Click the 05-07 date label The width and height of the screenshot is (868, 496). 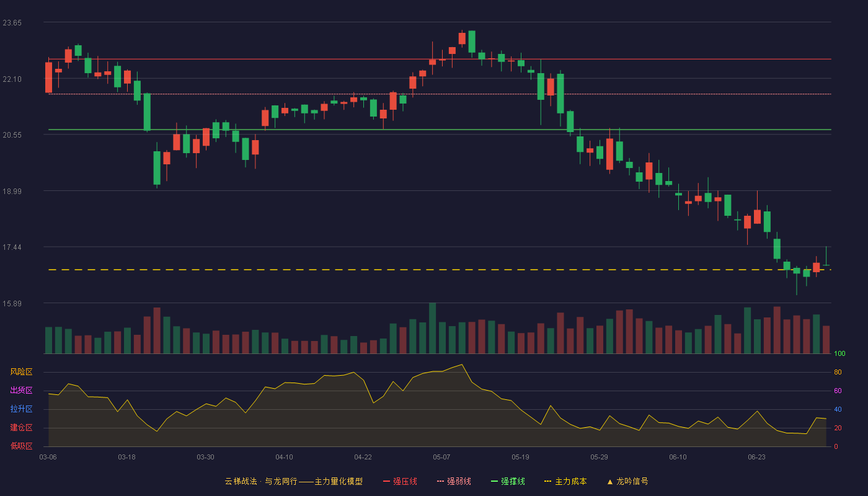441,457
